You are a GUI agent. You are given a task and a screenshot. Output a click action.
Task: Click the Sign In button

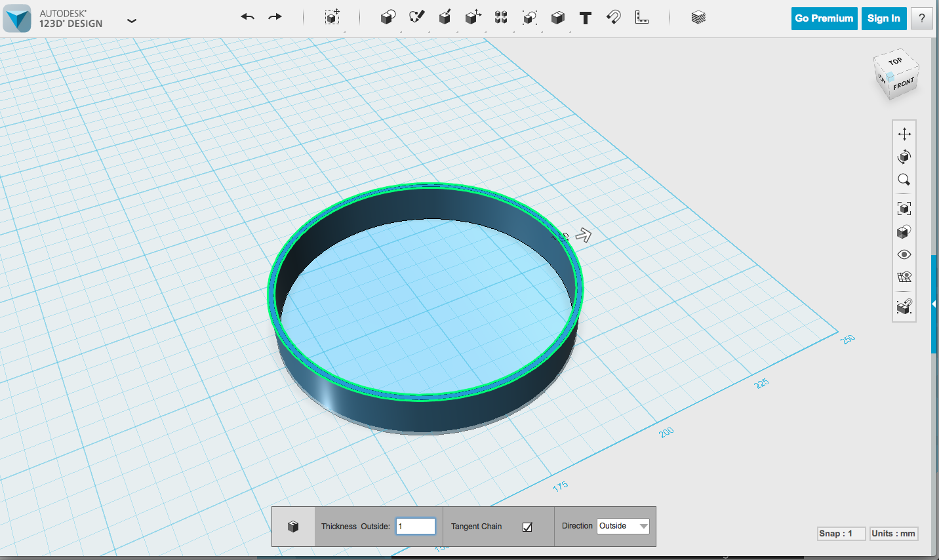coord(884,18)
